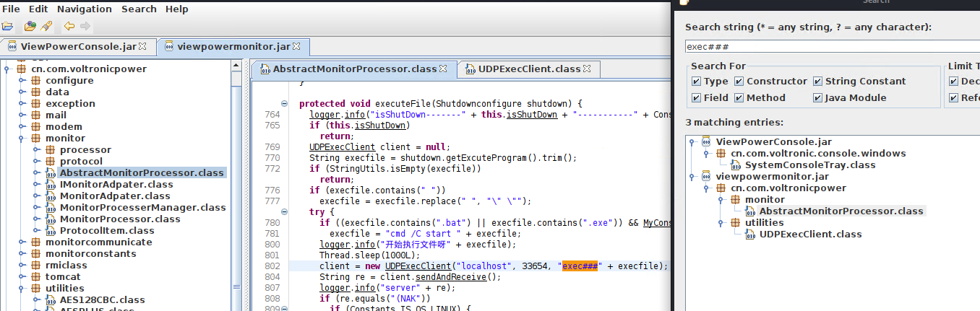
Task: Toggle the Constructor search checkbox
Action: (739, 82)
